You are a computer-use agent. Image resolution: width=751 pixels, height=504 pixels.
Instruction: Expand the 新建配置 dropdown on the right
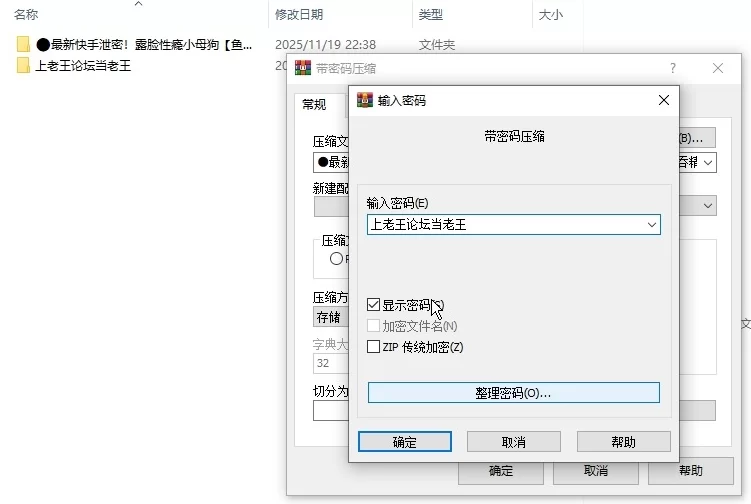pyautogui.click(x=708, y=206)
